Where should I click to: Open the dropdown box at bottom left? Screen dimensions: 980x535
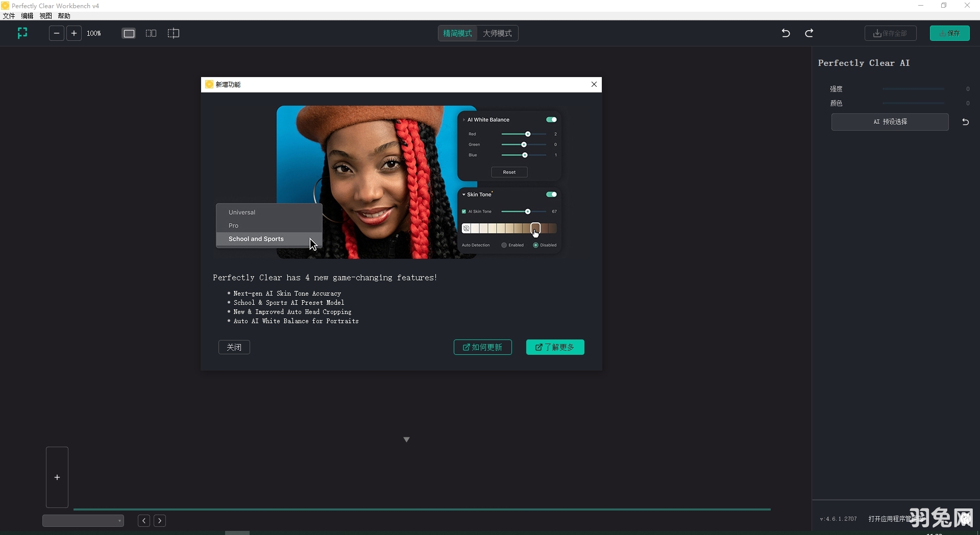[83, 521]
